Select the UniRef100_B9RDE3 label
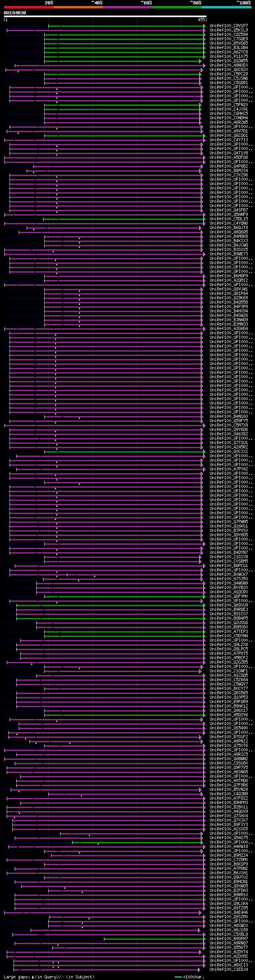Viewport: 255px width, 980px height. click(x=229, y=609)
